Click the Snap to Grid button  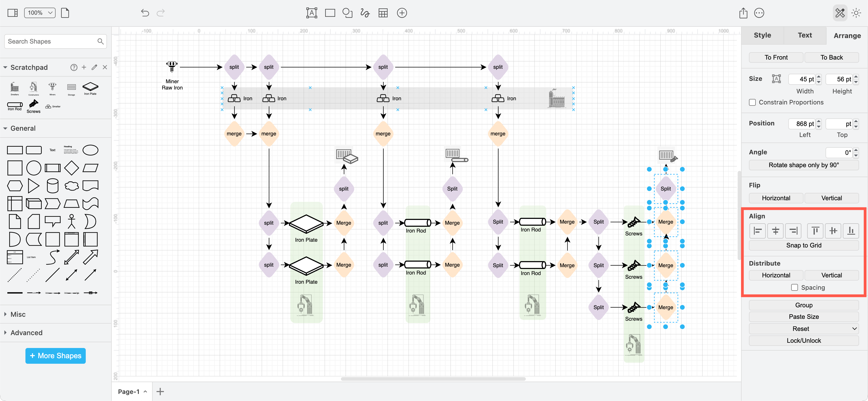[x=804, y=245]
